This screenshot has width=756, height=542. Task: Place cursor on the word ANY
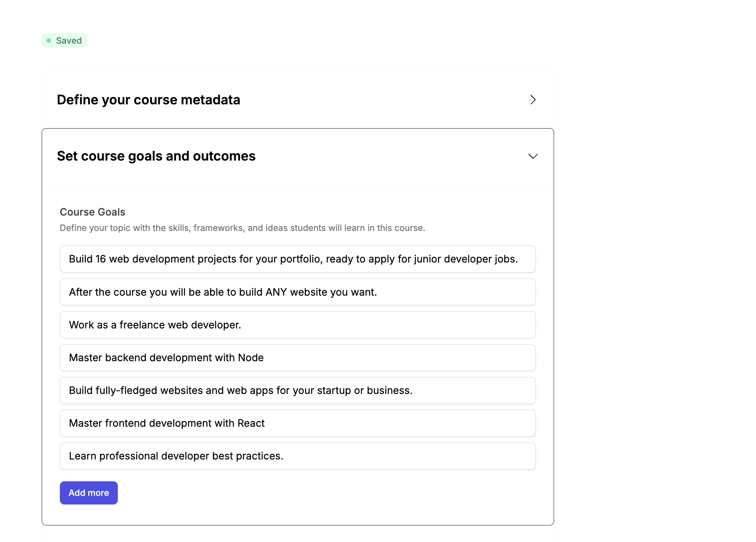click(x=276, y=292)
